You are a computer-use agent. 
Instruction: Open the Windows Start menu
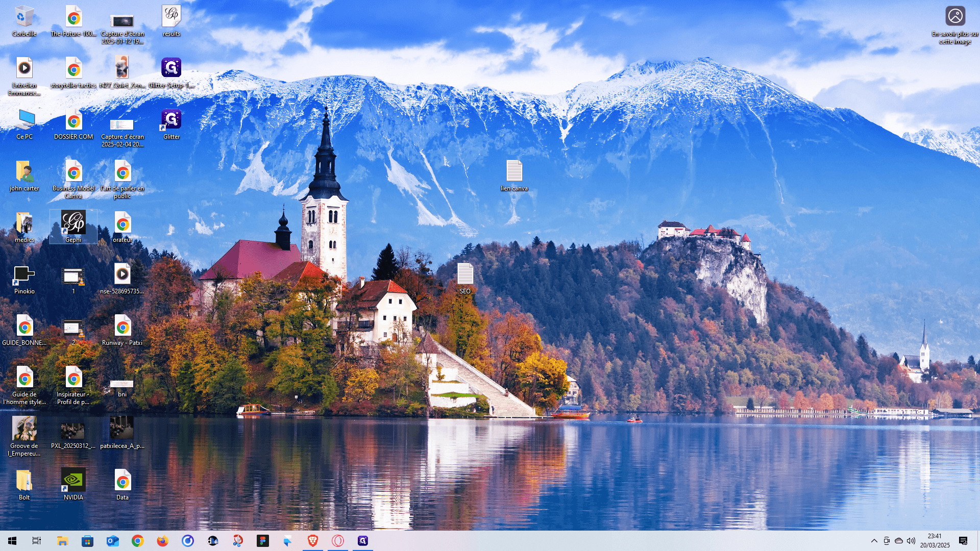click(x=12, y=541)
